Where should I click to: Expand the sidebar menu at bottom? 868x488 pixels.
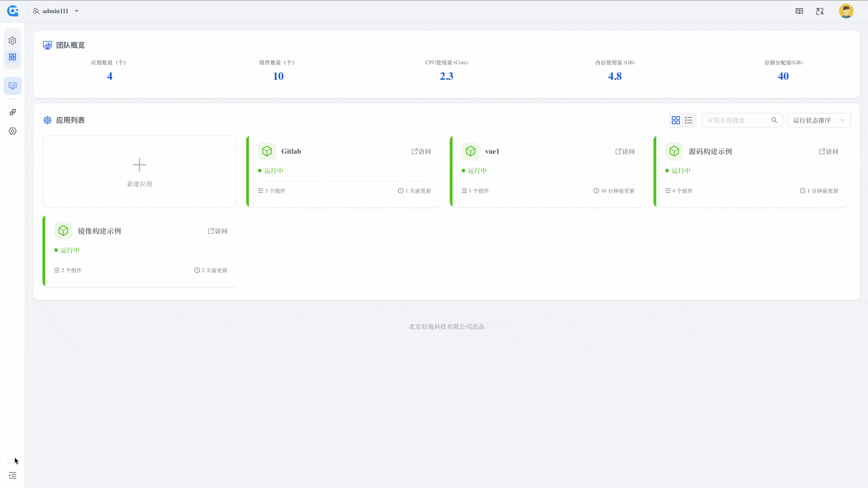pos(13,475)
